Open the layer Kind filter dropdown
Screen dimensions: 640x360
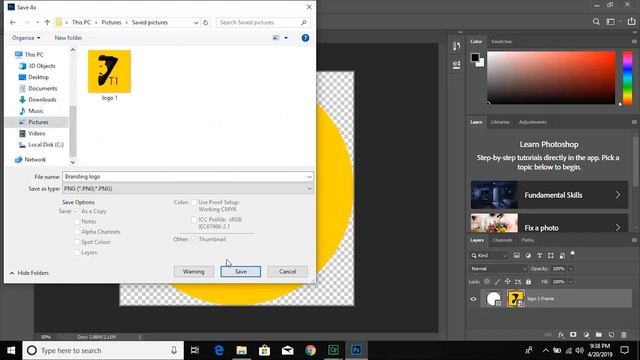(489, 256)
